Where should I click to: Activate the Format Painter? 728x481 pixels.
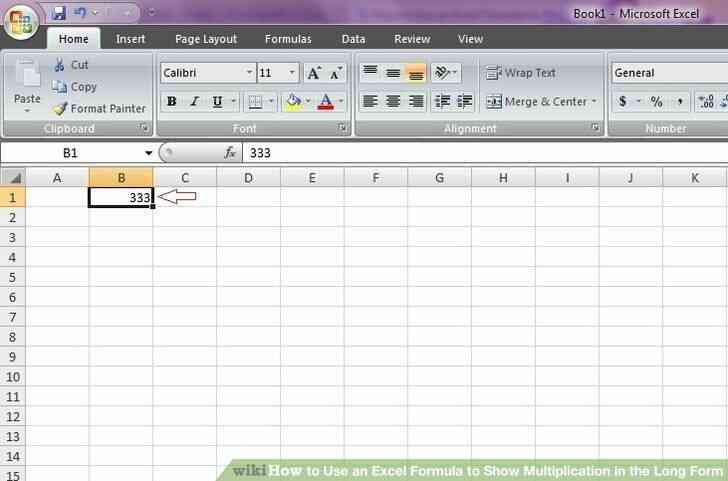click(99, 109)
